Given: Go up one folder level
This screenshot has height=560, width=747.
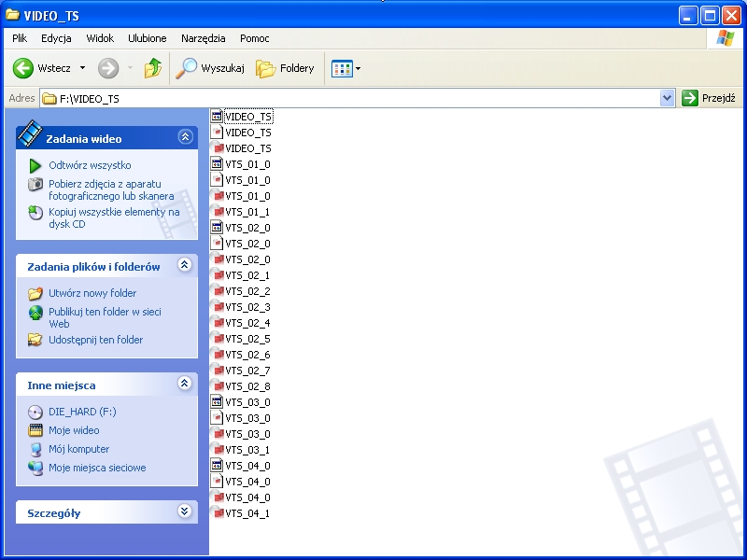Looking at the screenshot, I should pyautogui.click(x=153, y=68).
